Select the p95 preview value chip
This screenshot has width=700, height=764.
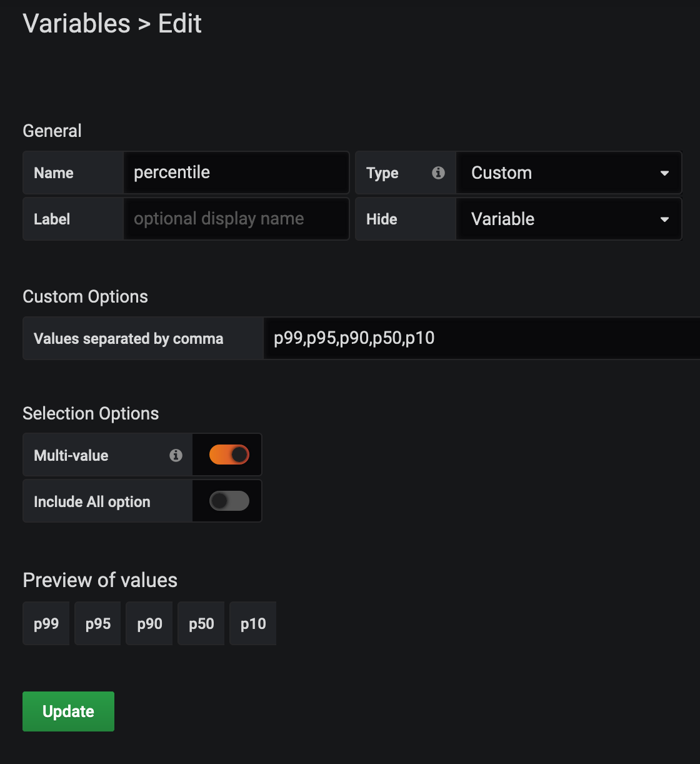[97, 623]
